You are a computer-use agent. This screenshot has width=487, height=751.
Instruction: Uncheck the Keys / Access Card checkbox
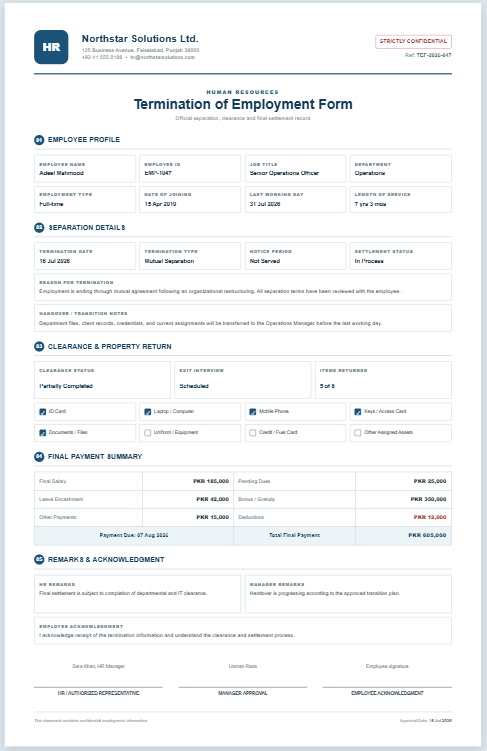[358, 411]
